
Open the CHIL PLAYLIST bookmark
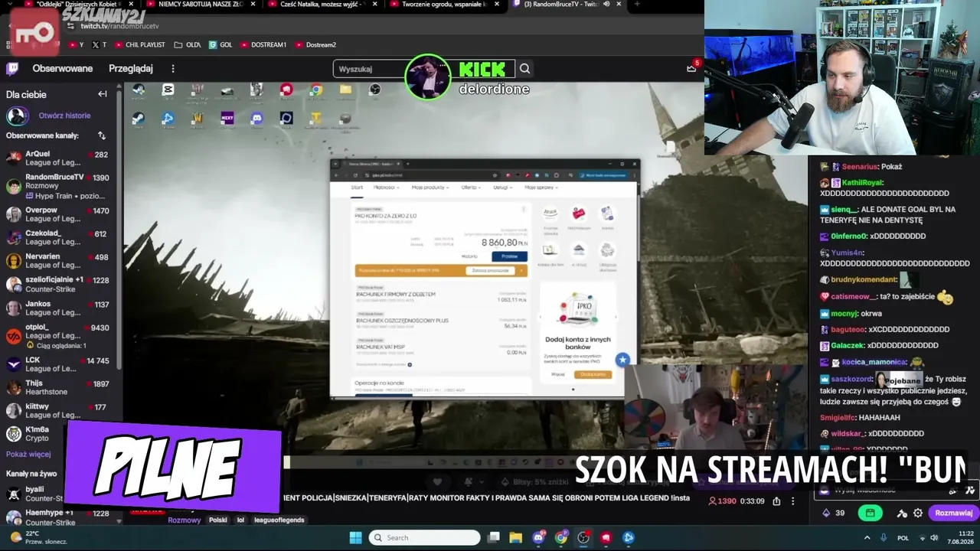(139, 45)
